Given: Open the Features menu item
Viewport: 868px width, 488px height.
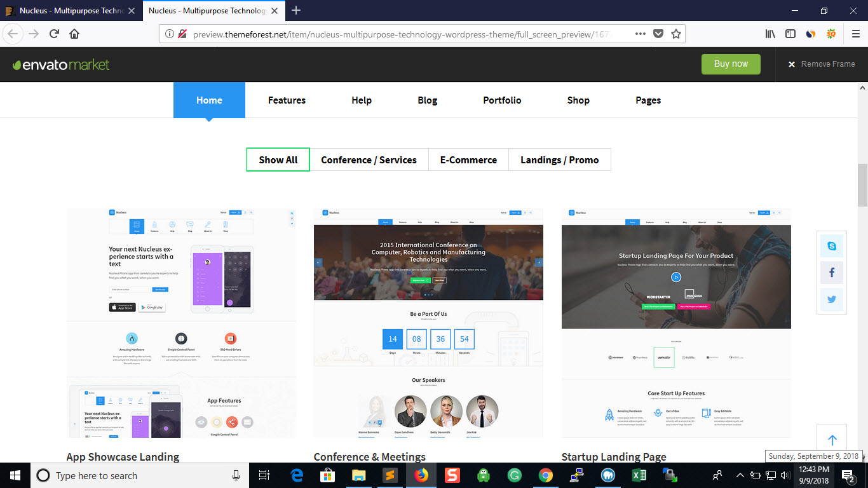Looking at the screenshot, I should click(287, 100).
